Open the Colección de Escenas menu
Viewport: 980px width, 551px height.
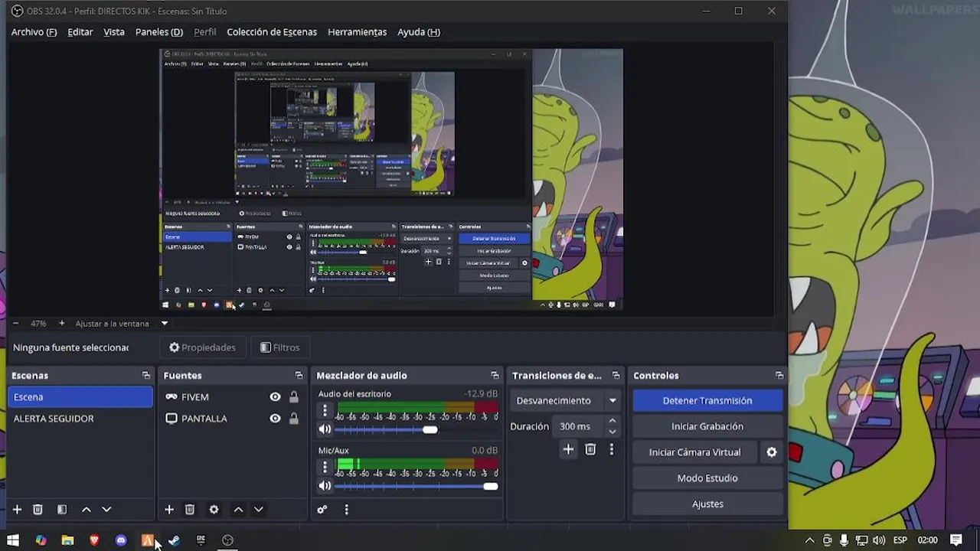coord(272,32)
